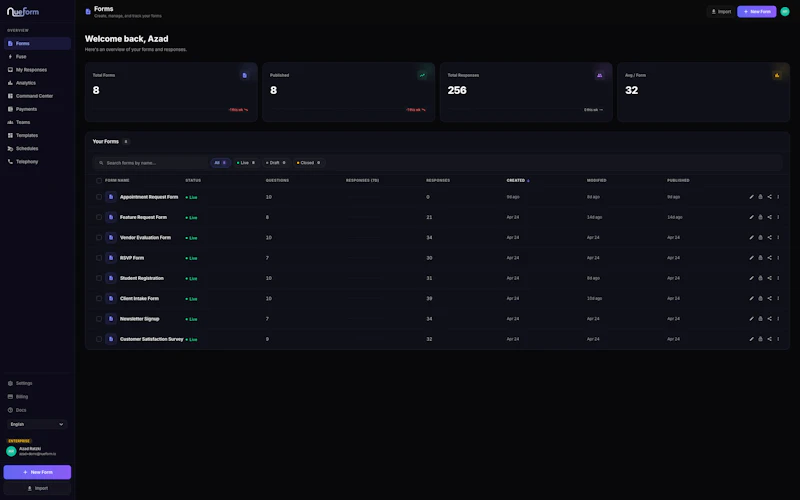This screenshot has width=800, height=500.
Task: Open the user avatar menu at top right
Action: point(785,11)
